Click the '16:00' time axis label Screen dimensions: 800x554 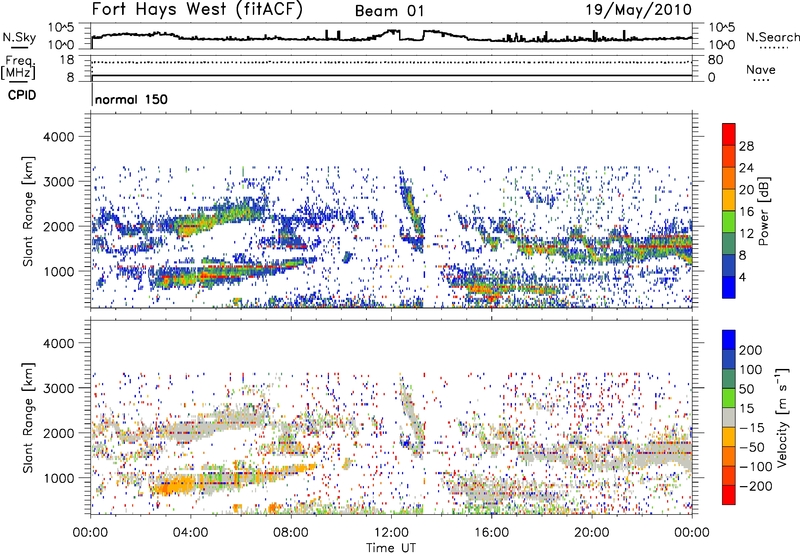pyautogui.click(x=491, y=533)
